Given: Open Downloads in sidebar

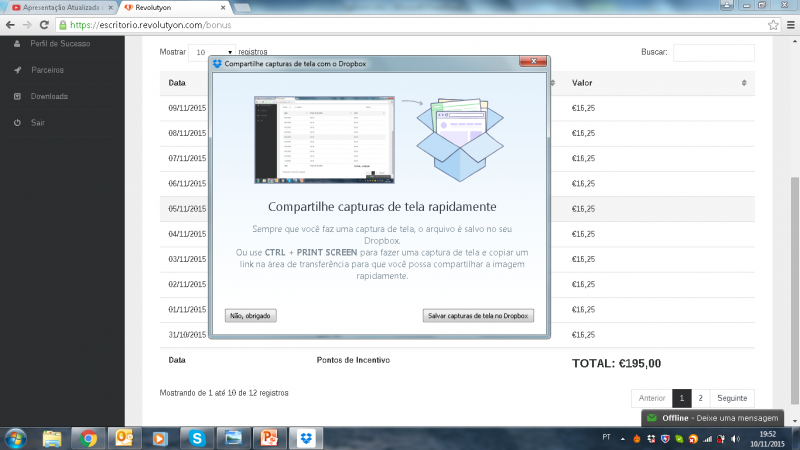Looking at the screenshot, I should [x=49, y=96].
